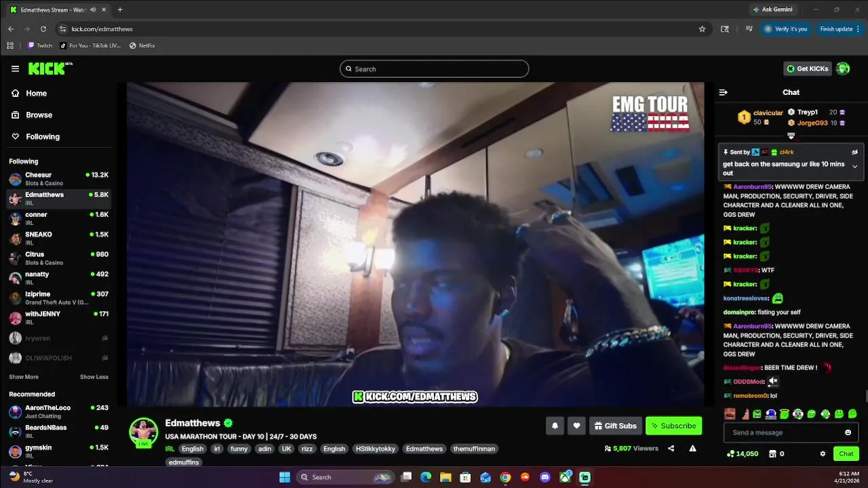The height and width of the screenshot is (488, 868).
Task: Click the Gift Subs button
Action: click(615, 426)
